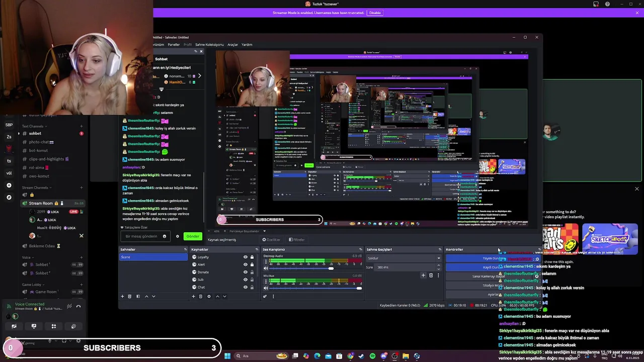Open Discover servers compass icon
644x362 pixels.
click(x=9, y=197)
